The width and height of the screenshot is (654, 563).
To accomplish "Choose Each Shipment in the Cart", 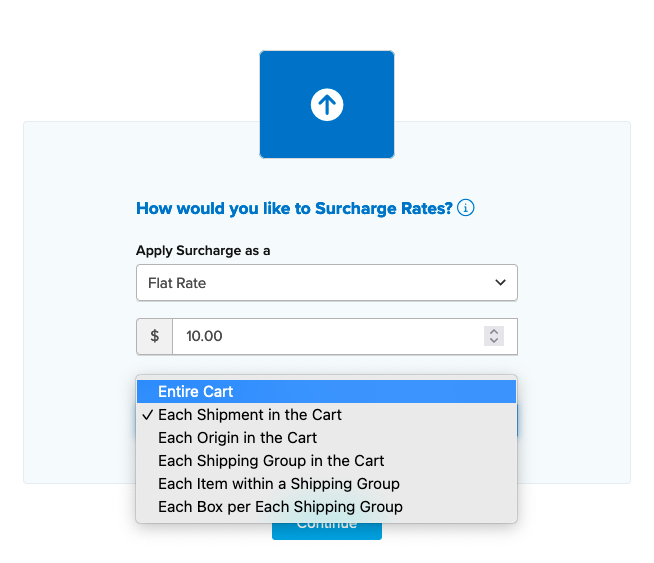I will click(250, 415).
